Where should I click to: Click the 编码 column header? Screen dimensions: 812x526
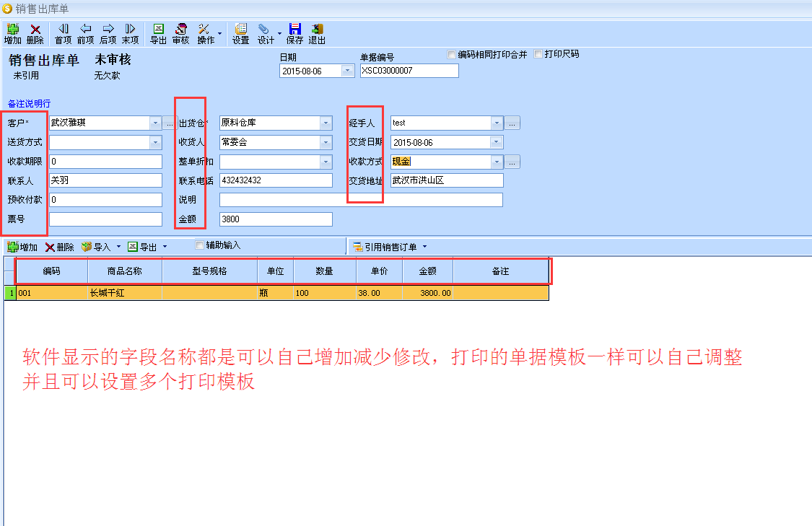(52, 271)
